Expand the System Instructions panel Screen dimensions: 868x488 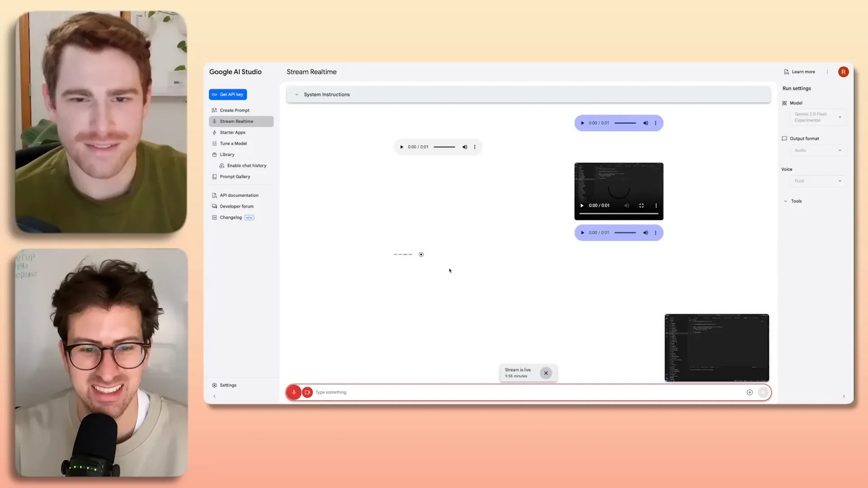click(x=528, y=94)
